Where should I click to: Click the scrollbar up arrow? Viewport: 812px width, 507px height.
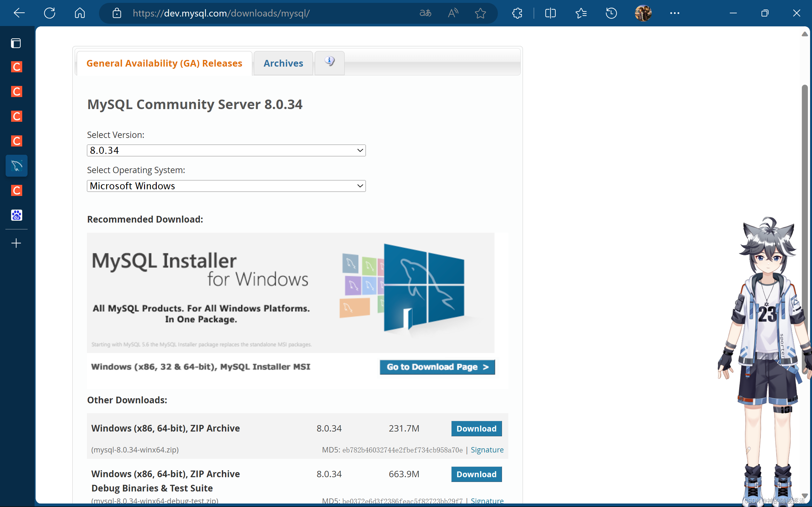click(x=805, y=34)
